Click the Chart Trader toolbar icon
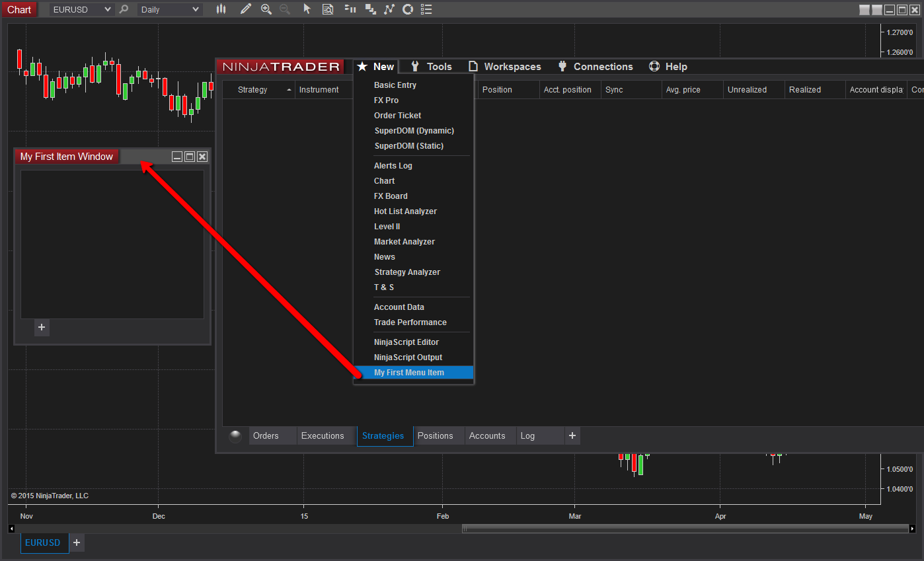The width and height of the screenshot is (924, 561). (x=350, y=9)
